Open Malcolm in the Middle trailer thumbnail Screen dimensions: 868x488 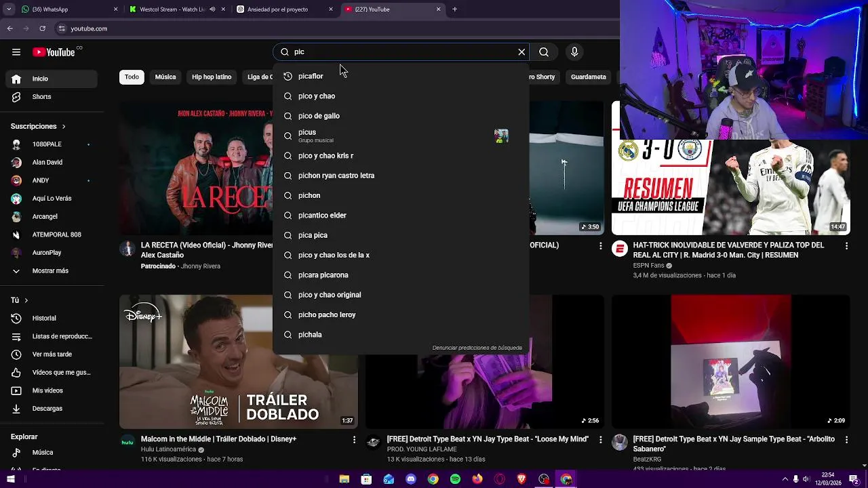point(239,361)
